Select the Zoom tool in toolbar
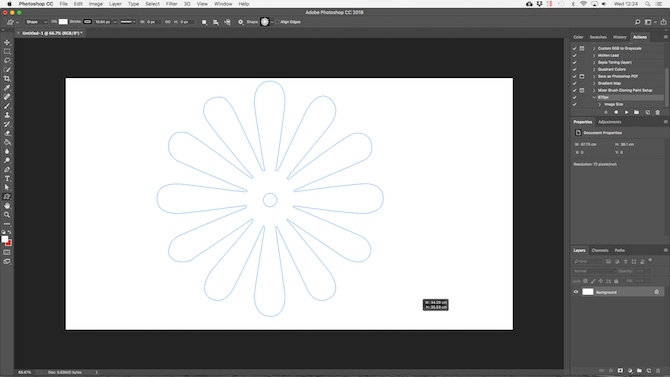 7,215
